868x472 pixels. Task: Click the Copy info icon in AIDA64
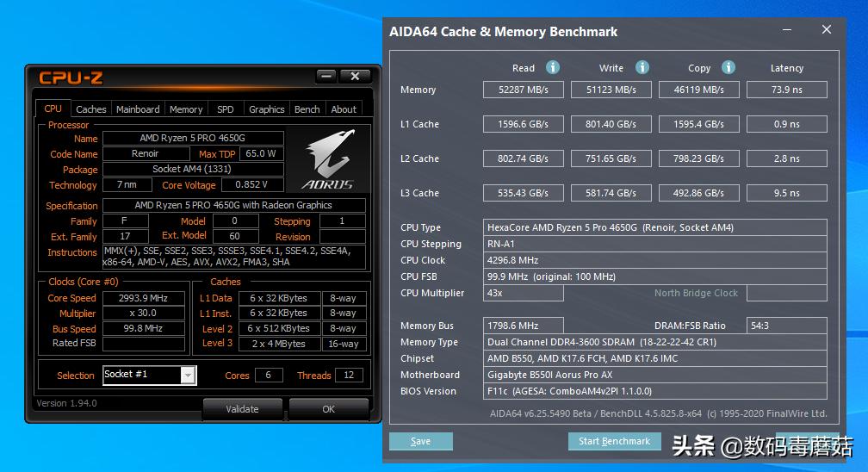click(728, 67)
